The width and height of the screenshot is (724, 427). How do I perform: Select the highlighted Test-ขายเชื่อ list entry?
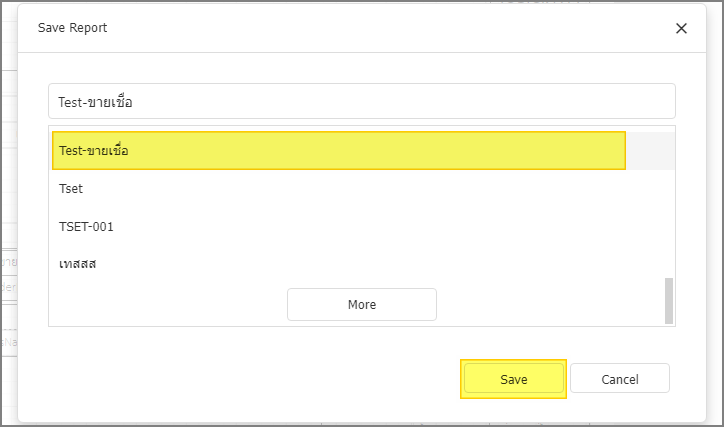pos(338,150)
